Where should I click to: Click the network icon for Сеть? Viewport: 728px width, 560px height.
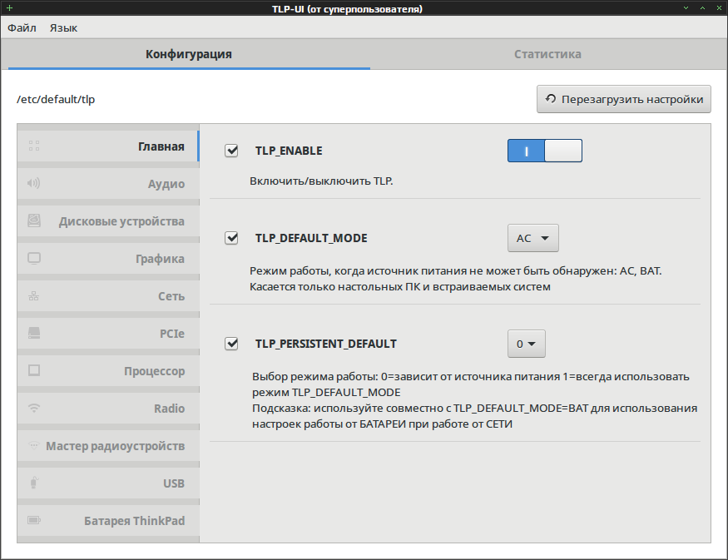(34, 295)
